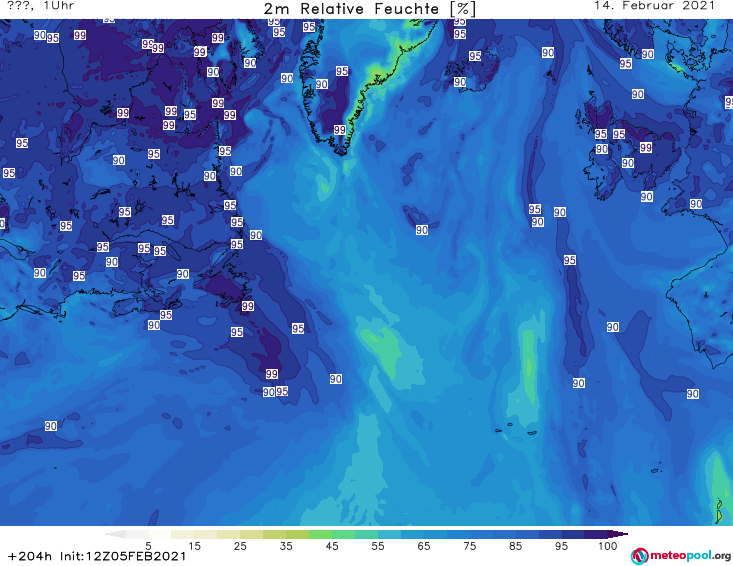Pick the pale cream 10–15 colorbar segment

pyautogui.click(x=182, y=534)
